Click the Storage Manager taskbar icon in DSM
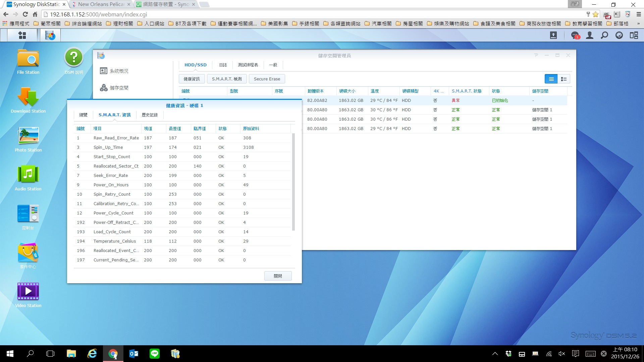 click(50, 35)
